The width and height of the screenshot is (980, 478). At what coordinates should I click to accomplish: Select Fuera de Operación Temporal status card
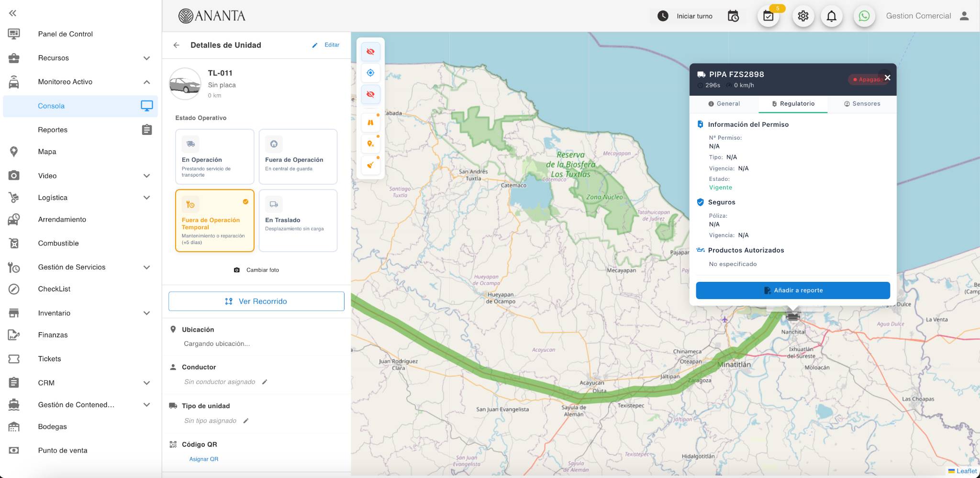click(x=214, y=220)
